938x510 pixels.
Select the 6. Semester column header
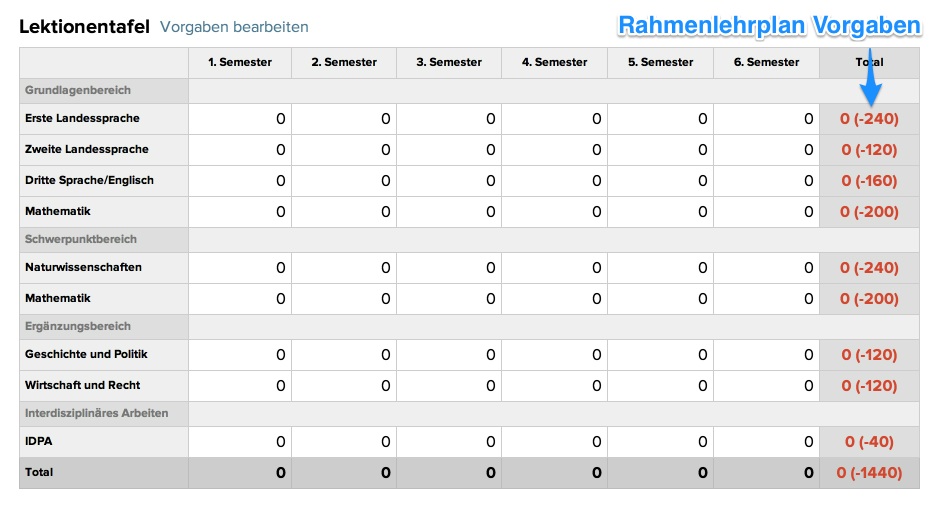pos(766,62)
